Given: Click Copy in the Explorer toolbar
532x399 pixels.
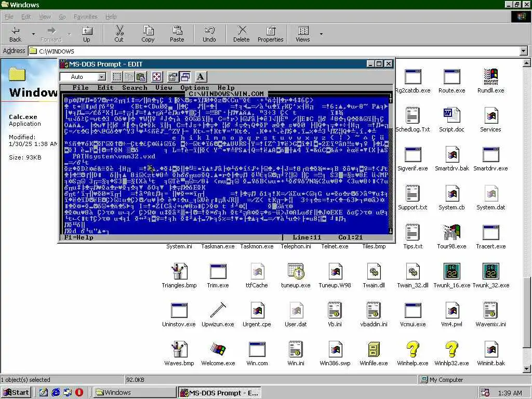Looking at the screenshot, I should (x=148, y=34).
